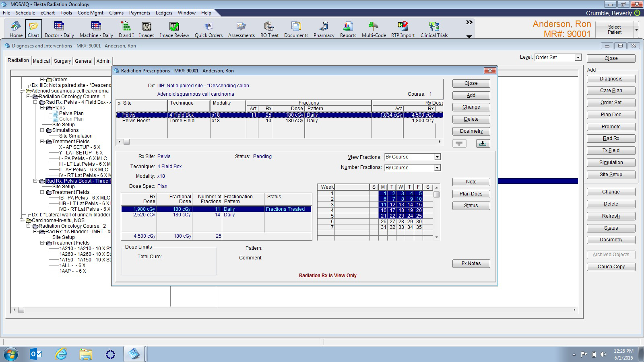This screenshot has width=644, height=362.
Task: Click the Plan Docs button
Action: click(x=471, y=194)
